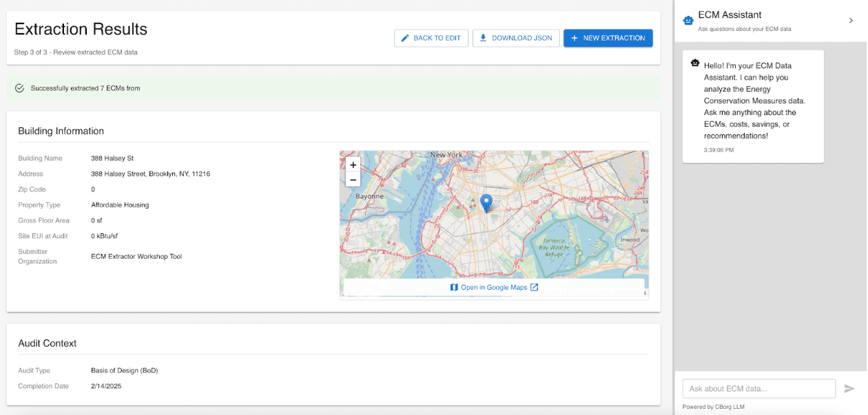
Task: Zoom out on the map
Action: [x=353, y=179]
